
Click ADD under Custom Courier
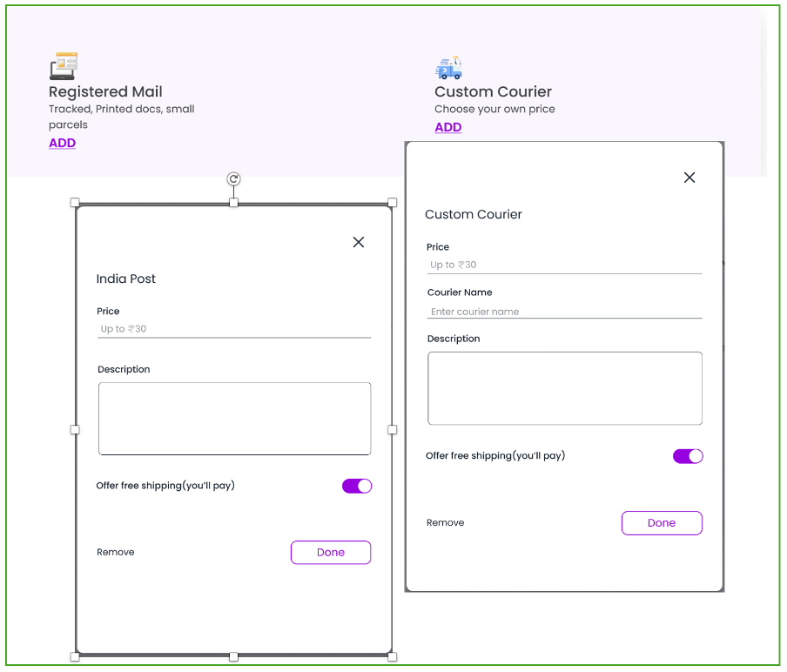point(448,127)
